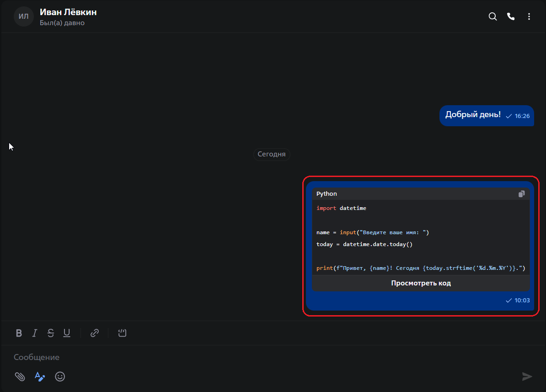The image size is (546, 392).
Task: Enable underline text formatting
Action: 67,333
